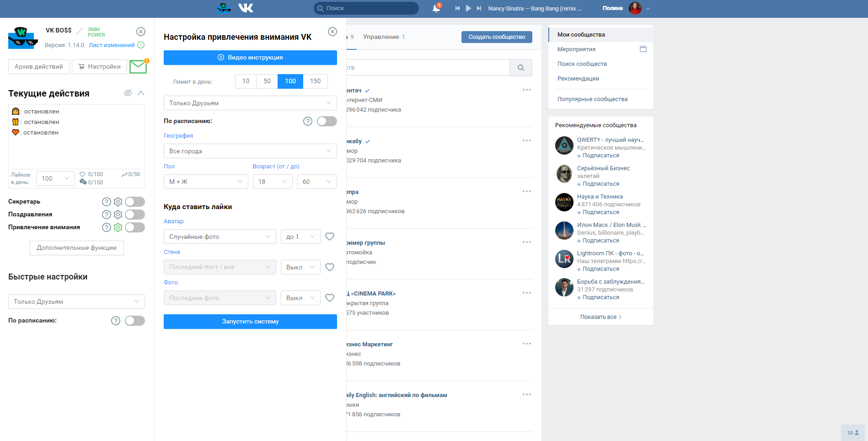
Task: Enable the Секретарь toggle
Action: [x=135, y=202]
